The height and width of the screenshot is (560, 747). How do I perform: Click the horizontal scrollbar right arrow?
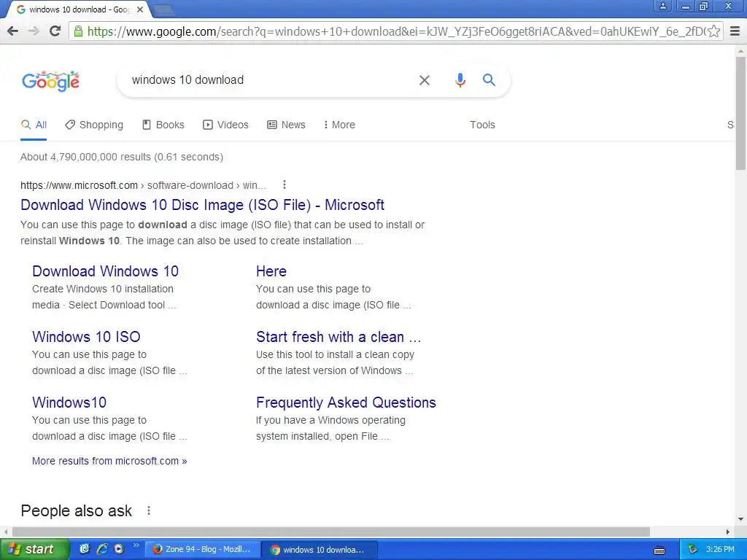tap(727, 532)
